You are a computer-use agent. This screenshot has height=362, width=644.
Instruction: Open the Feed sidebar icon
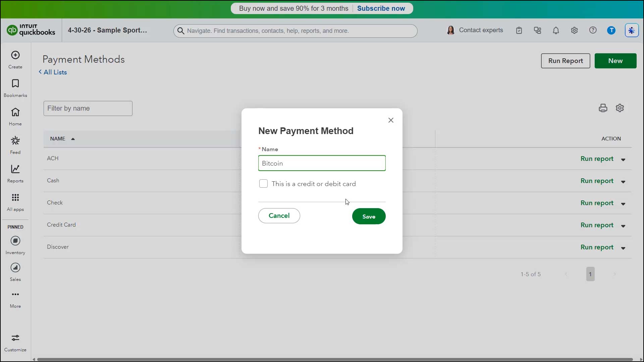[15, 141]
